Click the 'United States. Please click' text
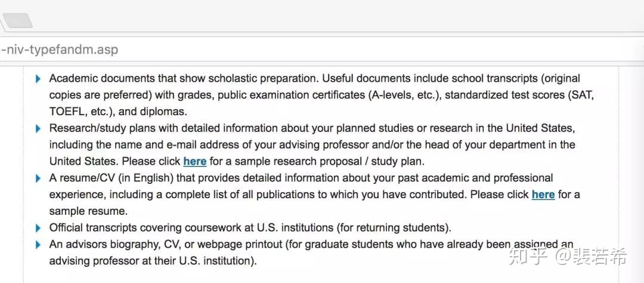 (115, 161)
